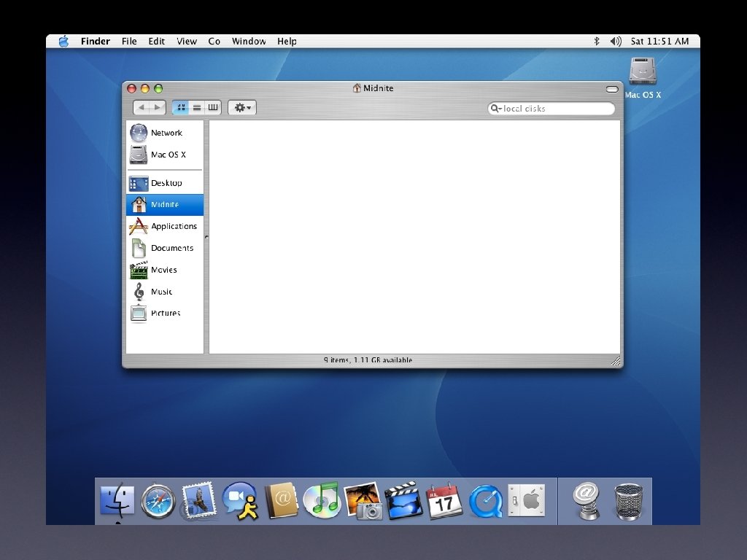
Task: Enable icon view in the Finder toolbar
Action: click(x=180, y=107)
